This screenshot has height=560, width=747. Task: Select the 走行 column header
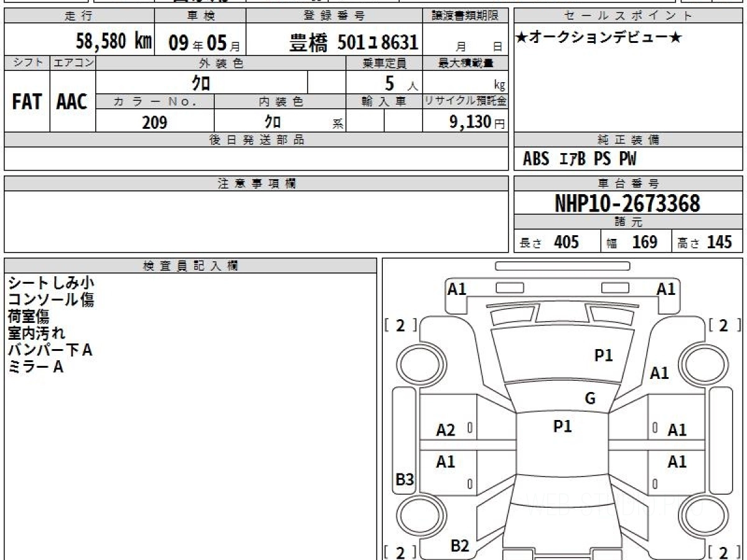[78, 16]
